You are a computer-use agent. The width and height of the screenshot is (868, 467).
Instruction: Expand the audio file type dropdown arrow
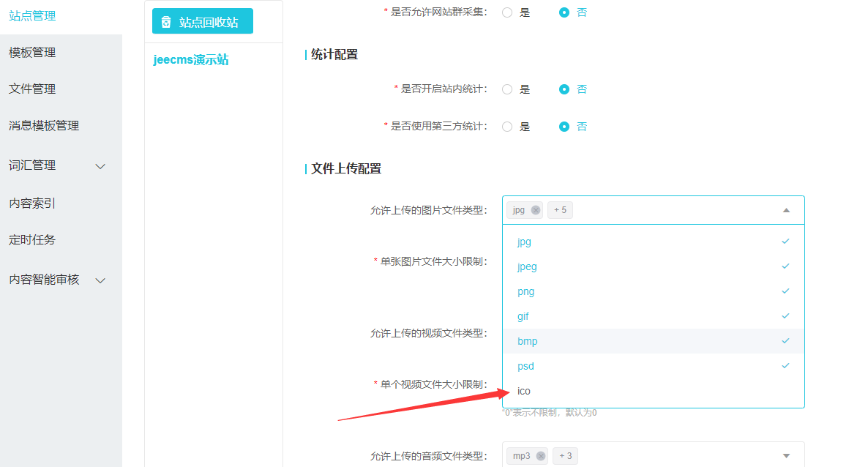[786, 456]
